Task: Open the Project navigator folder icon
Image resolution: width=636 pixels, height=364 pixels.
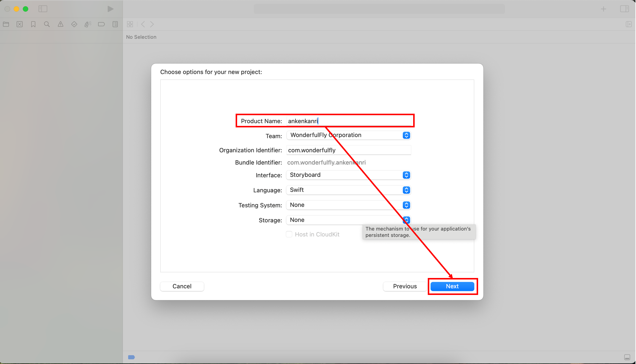Action: 6,24
